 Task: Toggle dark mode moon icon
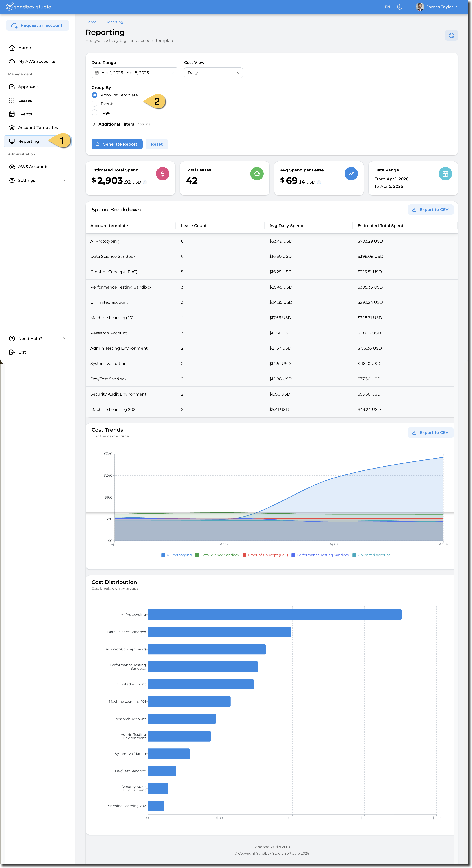[x=400, y=7]
